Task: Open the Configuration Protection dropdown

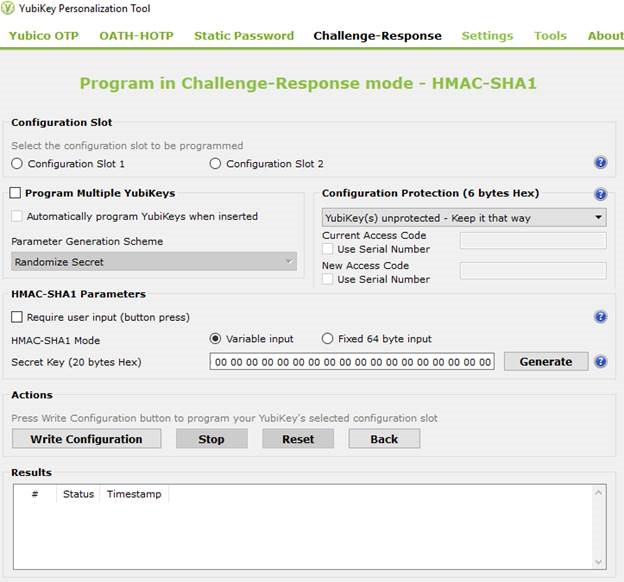Action: [x=464, y=218]
